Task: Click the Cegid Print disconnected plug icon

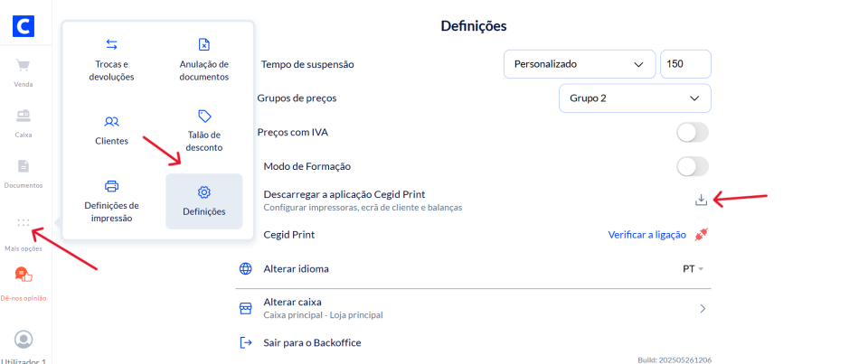Action: click(x=701, y=235)
